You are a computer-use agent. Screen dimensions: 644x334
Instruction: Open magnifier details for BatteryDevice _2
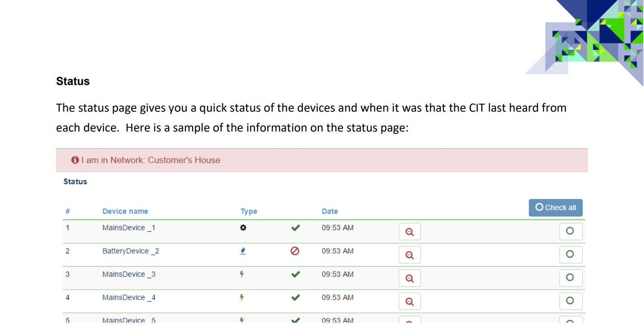tap(409, 255)
